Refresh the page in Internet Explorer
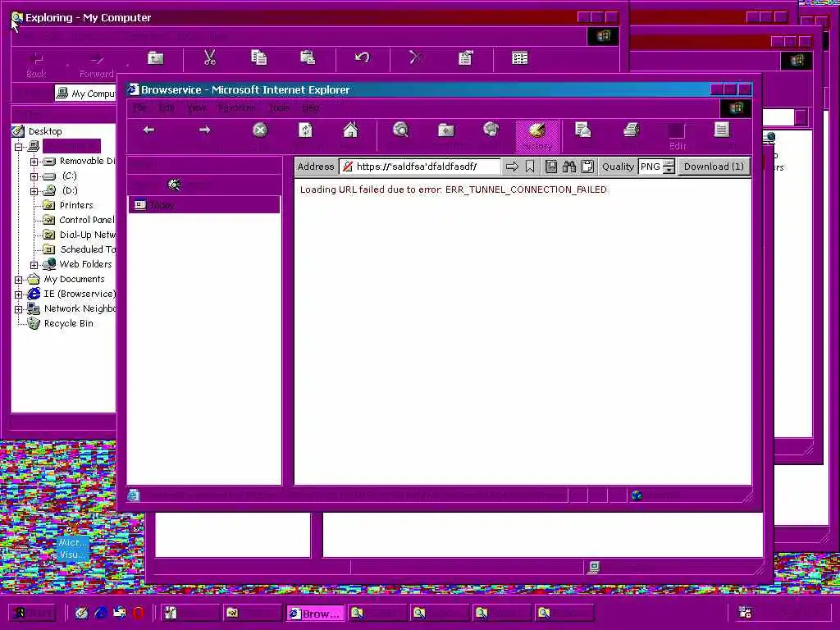 point(305,130)
